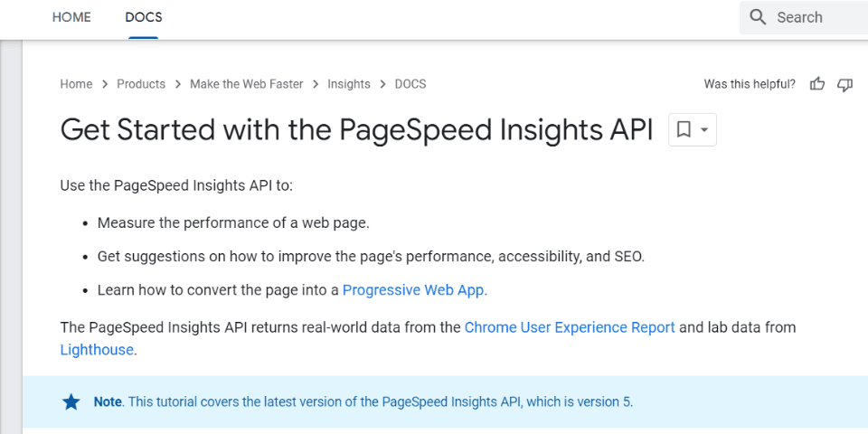Click the suggestions bullet about accessibility and SEO

[371, 257]
